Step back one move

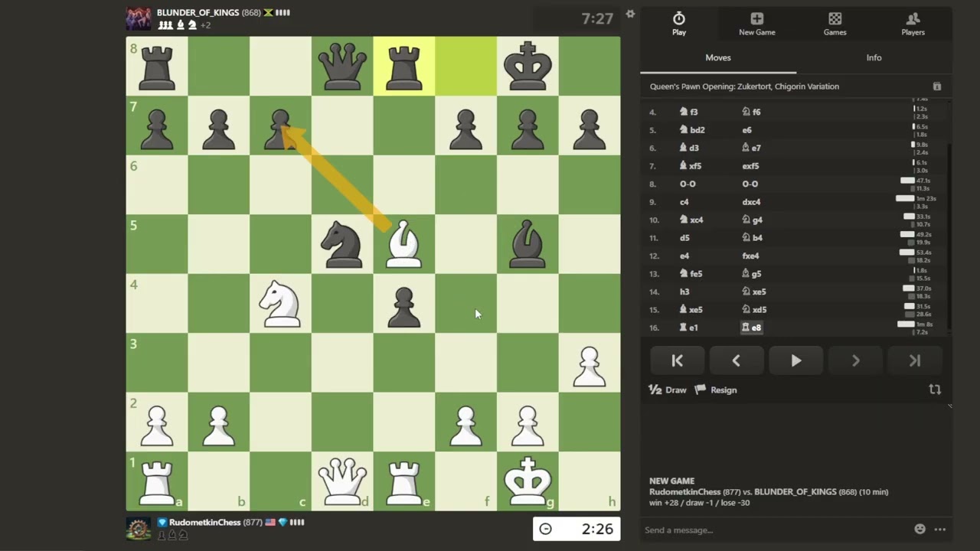[x=736, y=360]
